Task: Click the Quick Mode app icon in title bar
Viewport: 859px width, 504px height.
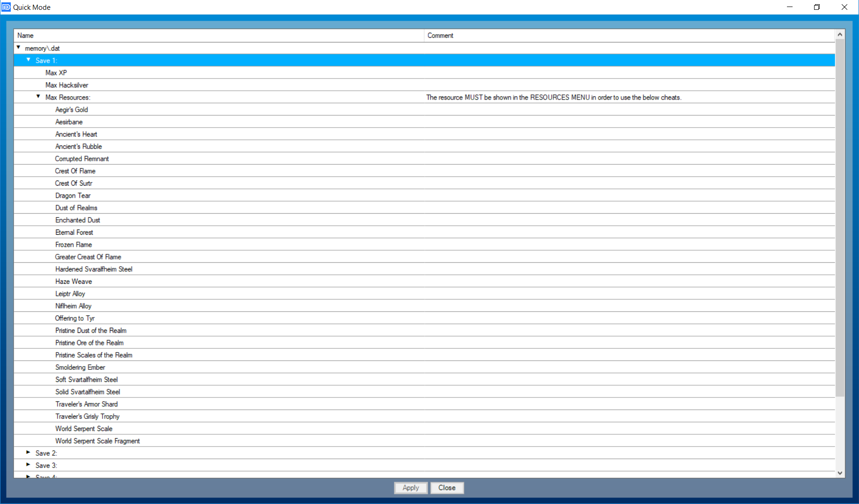Action: (6, 7)
